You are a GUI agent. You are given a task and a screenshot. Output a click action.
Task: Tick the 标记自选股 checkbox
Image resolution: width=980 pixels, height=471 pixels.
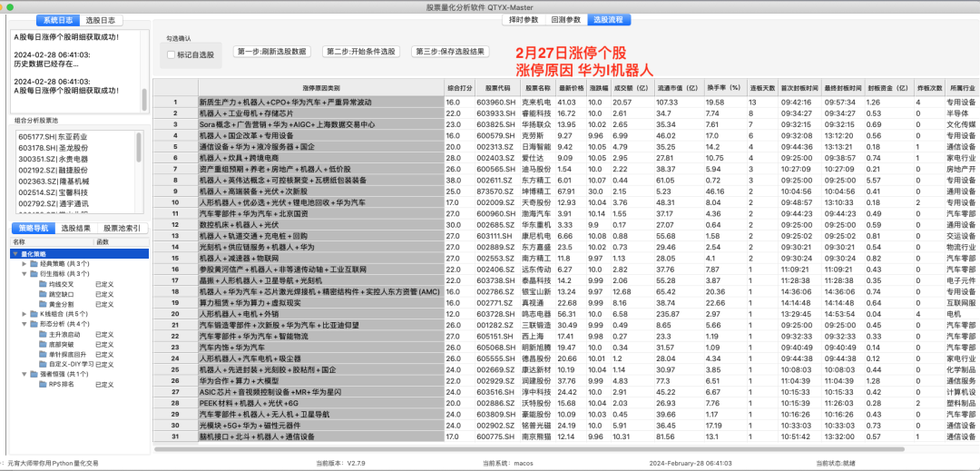pos(171,55)
